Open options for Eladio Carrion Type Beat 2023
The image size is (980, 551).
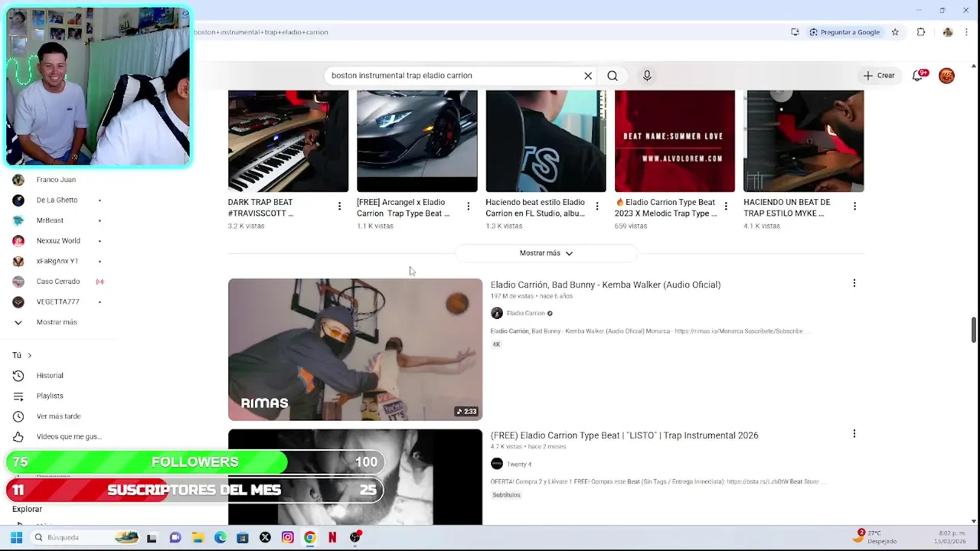click(726, 206)
